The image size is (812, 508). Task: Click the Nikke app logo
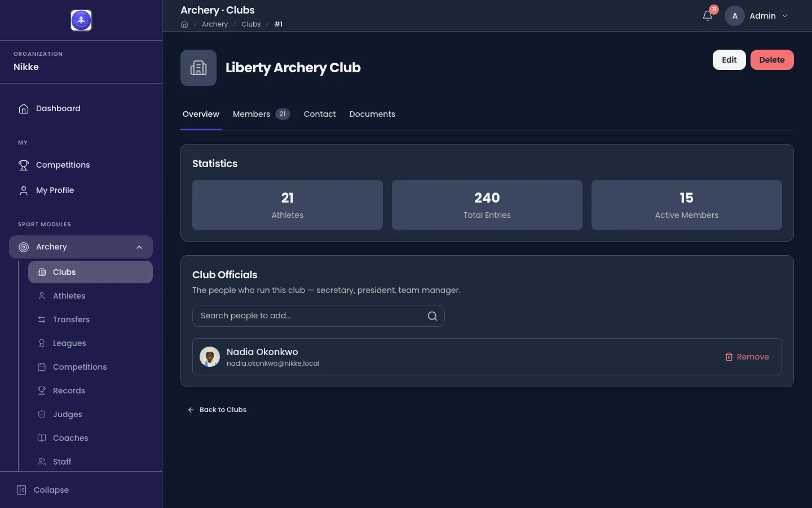click(81, 20)
